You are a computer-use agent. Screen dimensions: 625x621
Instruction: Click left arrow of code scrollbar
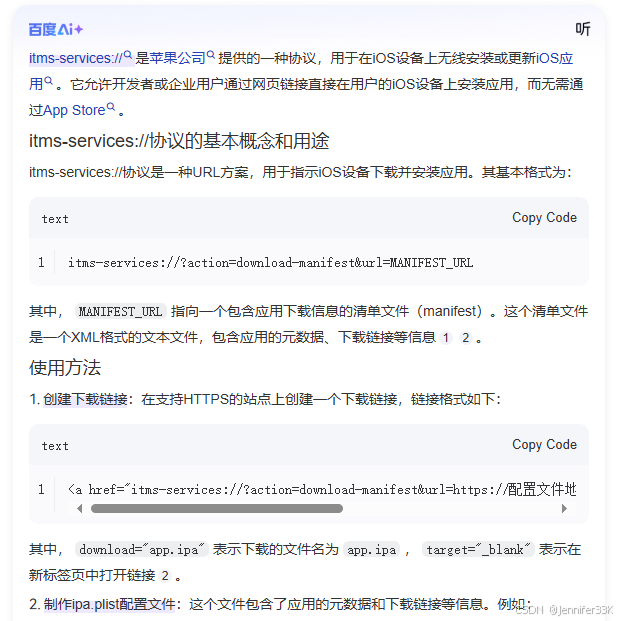80,509
